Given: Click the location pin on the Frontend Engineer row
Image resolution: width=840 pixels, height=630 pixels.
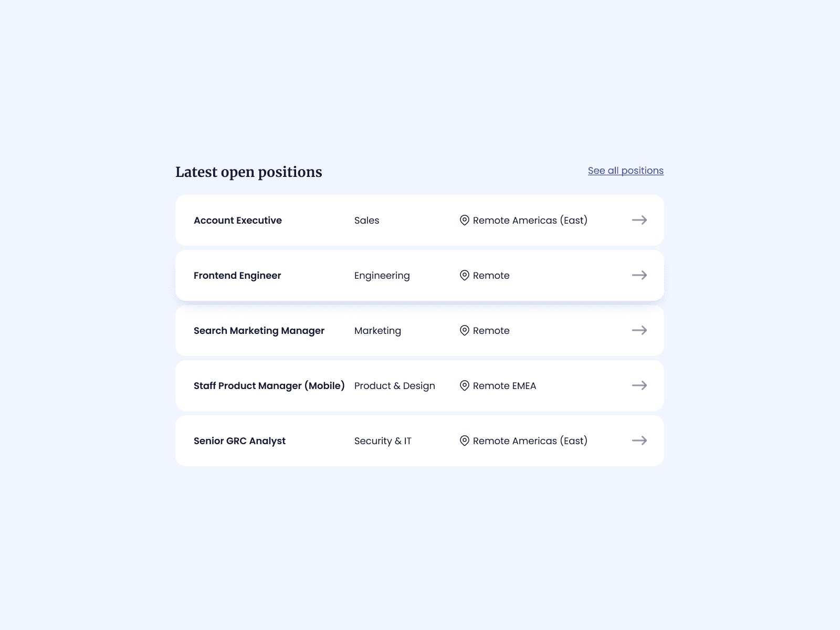Looking at the screenshot, I should pyautogui.click(x=464, y=275).
